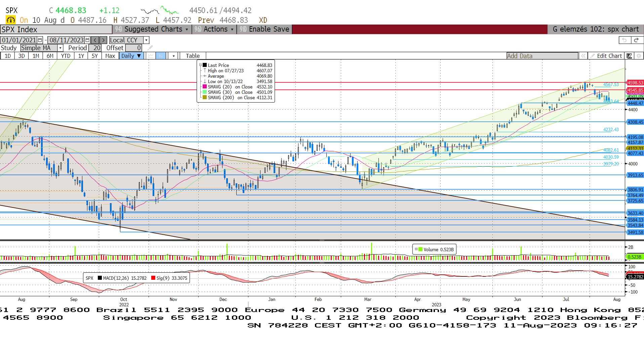Screen dimensions: 644x344
Task: Open the Simple MA study dropdown
Action: tap(60, 48)
